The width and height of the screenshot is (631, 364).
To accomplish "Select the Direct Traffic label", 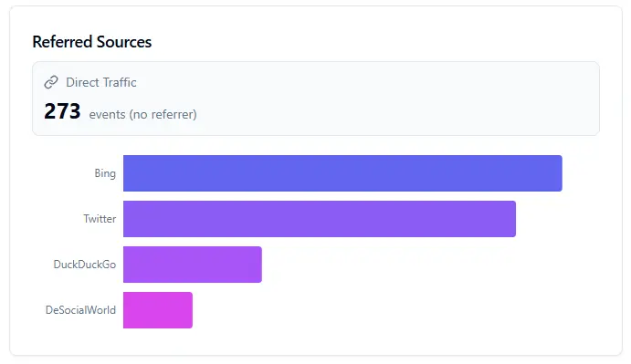I will pyautogui.click(x=101, y=82).
